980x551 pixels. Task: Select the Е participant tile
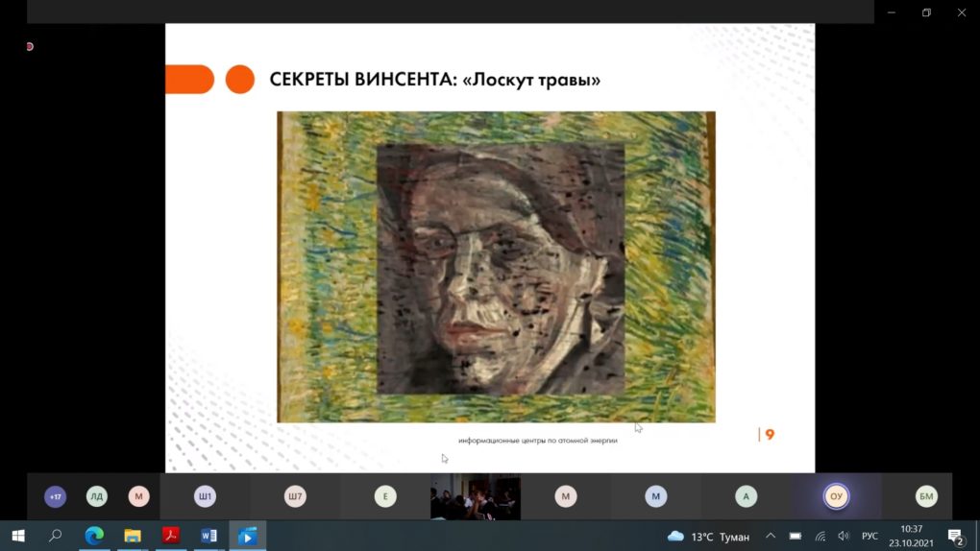[x=385, y=496]
